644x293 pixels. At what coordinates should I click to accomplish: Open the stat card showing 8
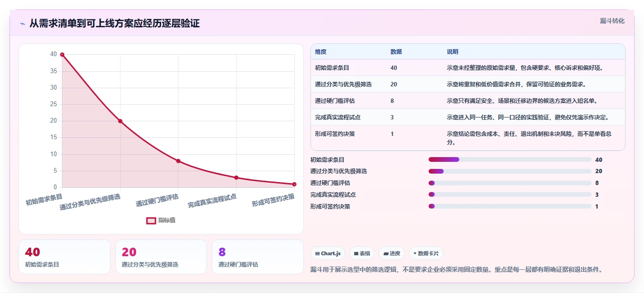click(x=258, y=257)
